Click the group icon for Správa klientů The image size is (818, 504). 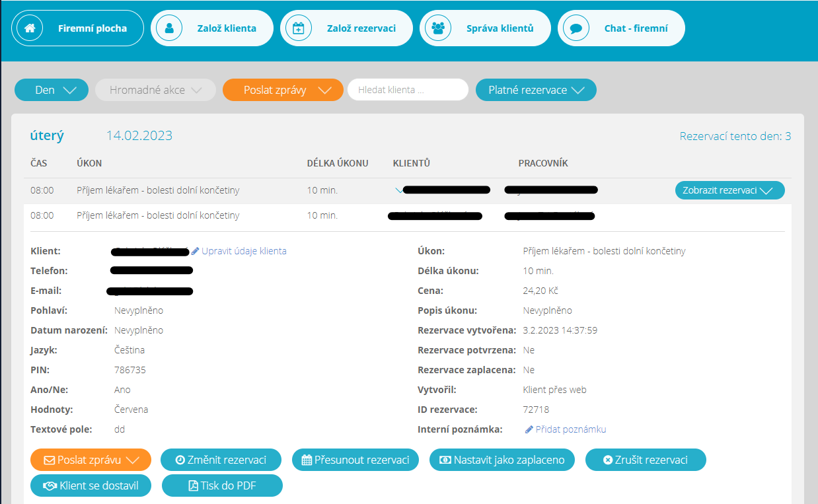(437, 28)
